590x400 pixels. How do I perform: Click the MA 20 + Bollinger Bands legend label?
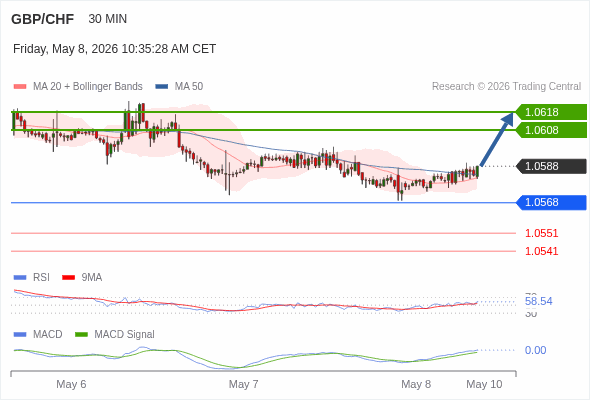pos(88,87)
